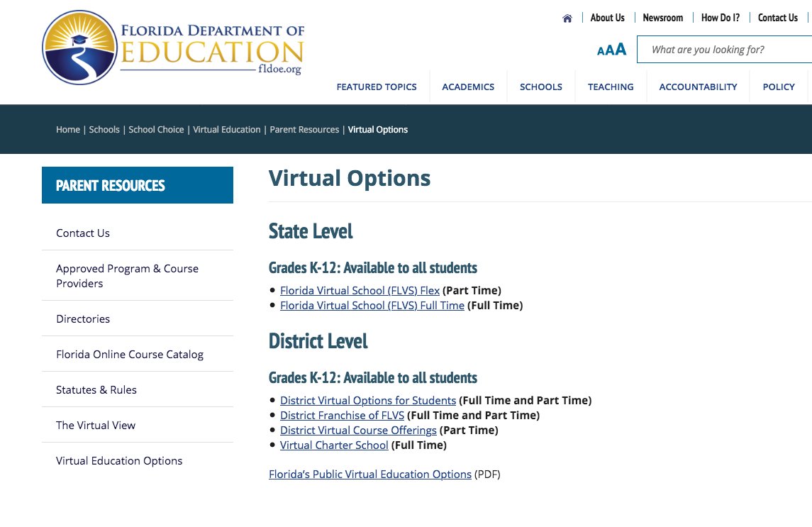Screen dimensions: 812x527
Task: Open Approved Program & Course Providers
Action: click(x=128, y=276)
